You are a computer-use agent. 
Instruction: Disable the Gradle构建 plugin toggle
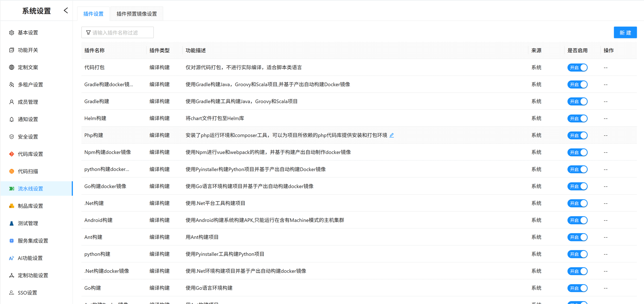(x=577, y=101)
